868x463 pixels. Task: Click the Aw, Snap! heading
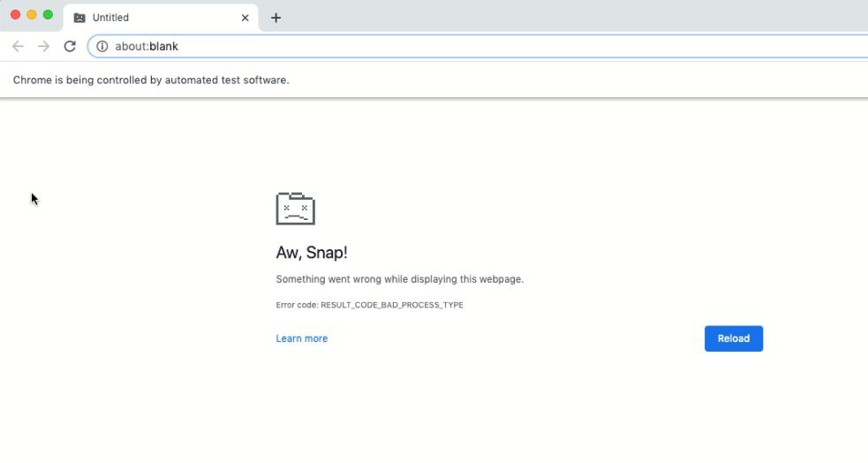[312, 253]
